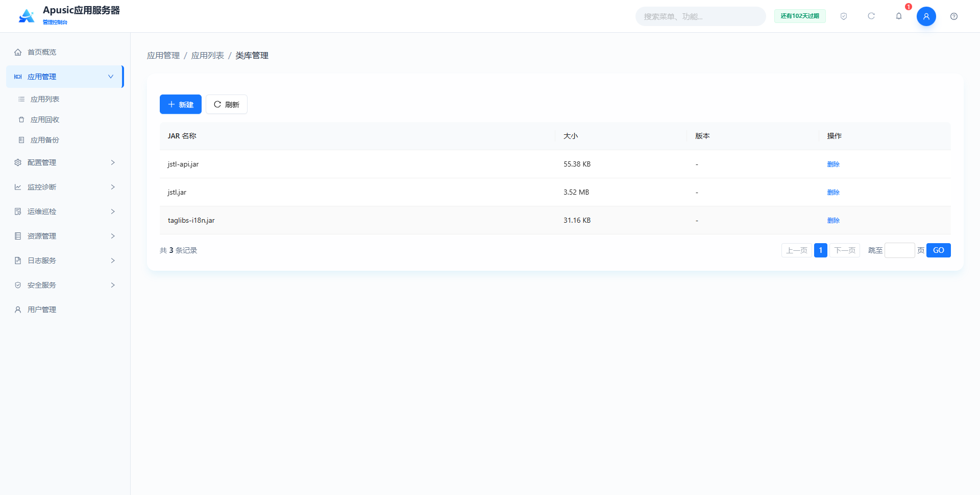
Task: Click the chart icon beside 监控诊断
Action: click(x=18, y=187)
